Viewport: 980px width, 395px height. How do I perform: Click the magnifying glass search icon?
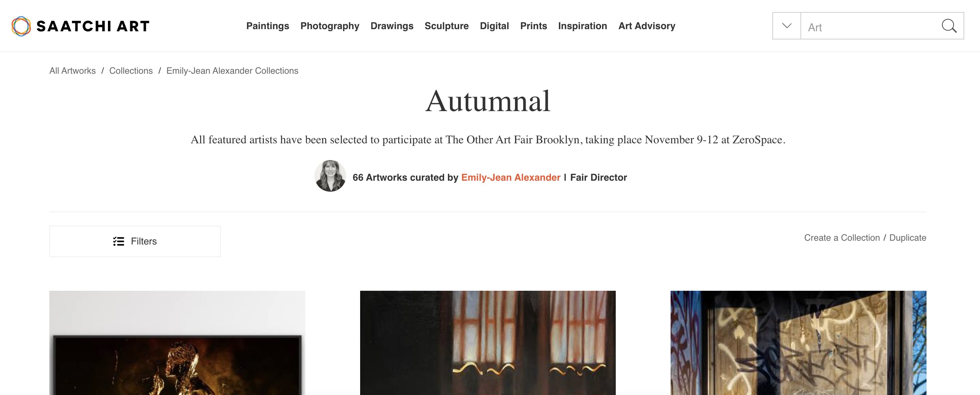949,26
